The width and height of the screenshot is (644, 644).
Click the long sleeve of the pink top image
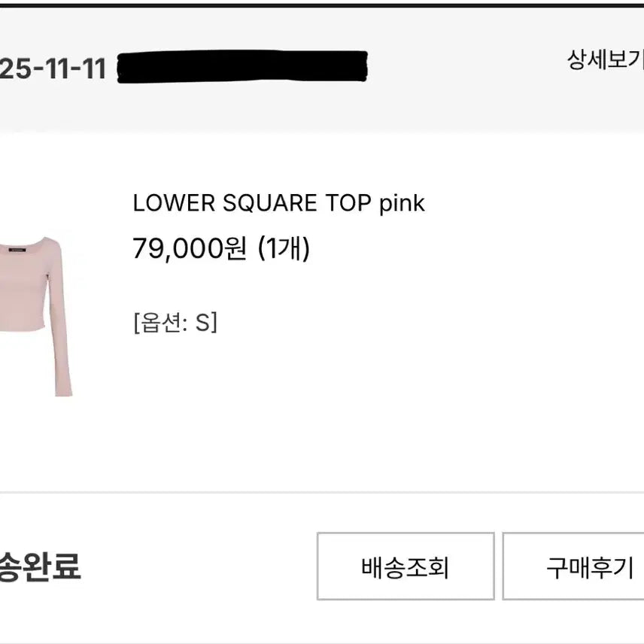(x=62, y=331)
